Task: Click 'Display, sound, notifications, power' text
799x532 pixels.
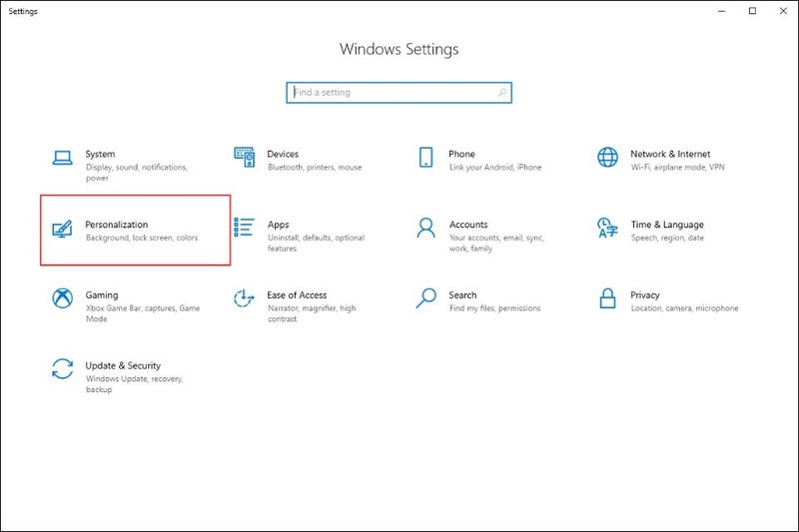Action: 137,173
